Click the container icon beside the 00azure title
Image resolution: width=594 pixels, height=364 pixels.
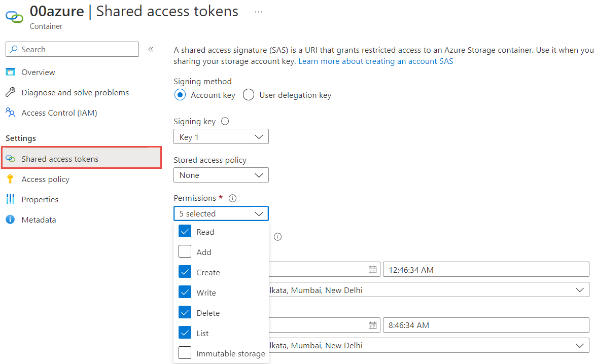[14, 17]
